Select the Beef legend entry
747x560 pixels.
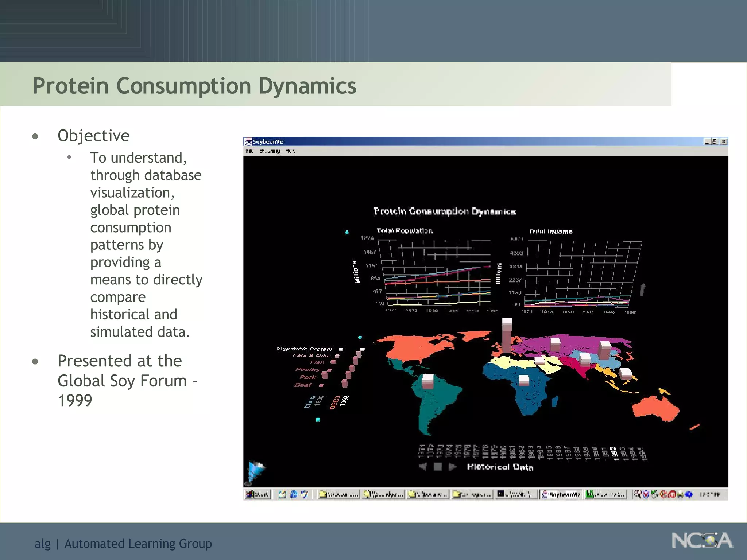pyautogui.click(x=303, y=385)
